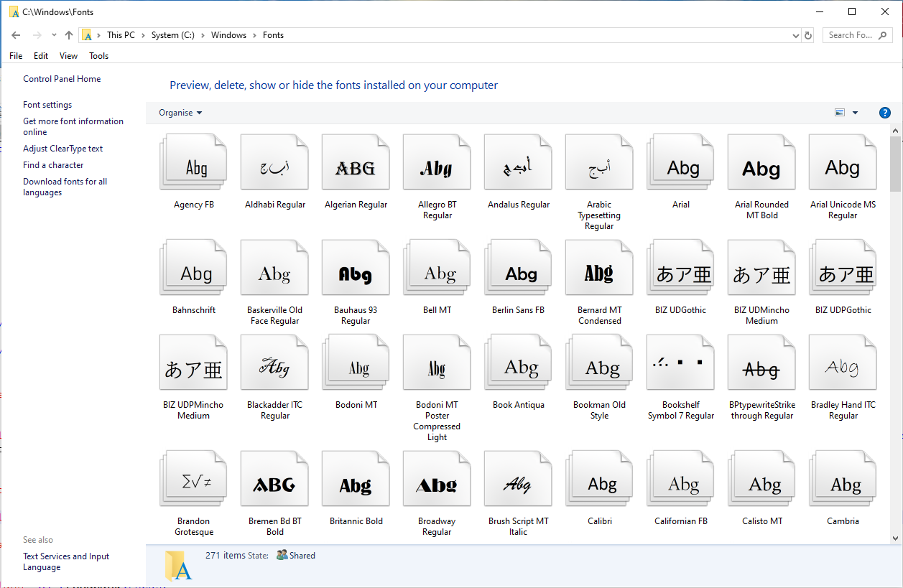Screen dimensions: 903x588
Task: Select the Bernard MT Condensed font icon
Action: [599, 269]
